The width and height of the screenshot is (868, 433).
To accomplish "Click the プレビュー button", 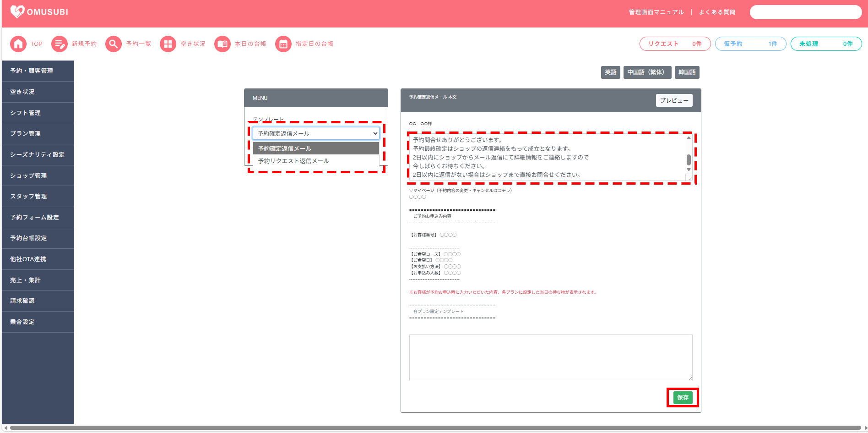I will pos(674,100).
